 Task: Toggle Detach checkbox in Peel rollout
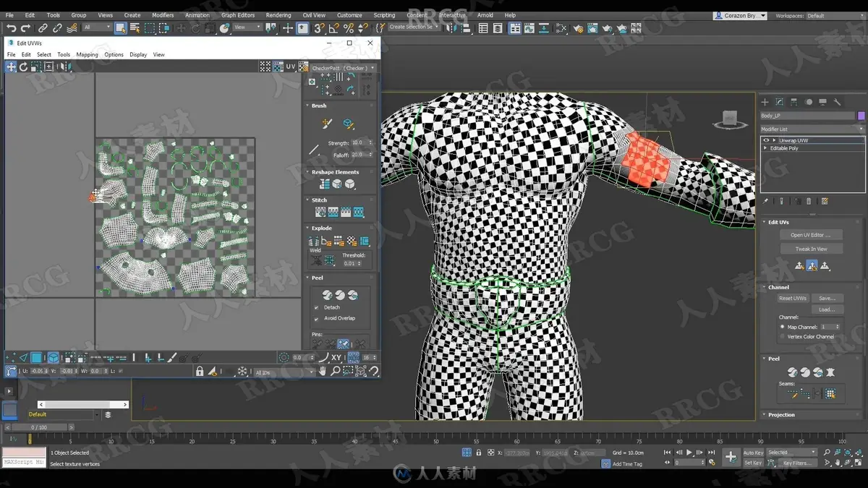coord(316,307)
